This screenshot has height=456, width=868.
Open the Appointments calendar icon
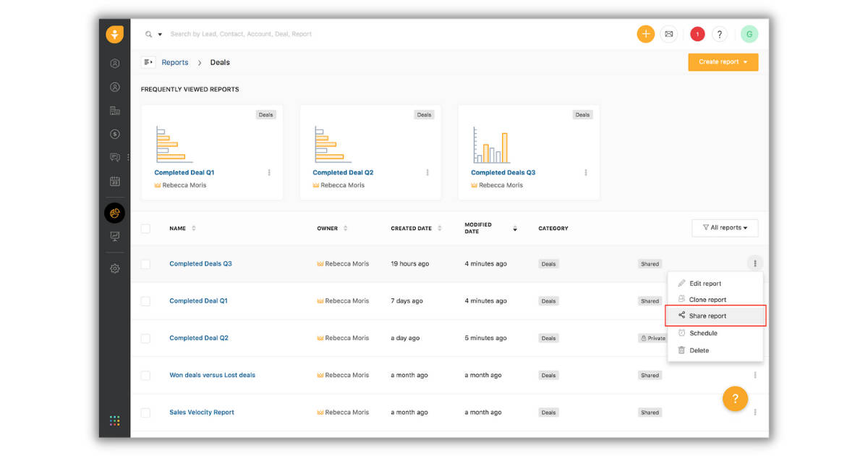point(114,181)
